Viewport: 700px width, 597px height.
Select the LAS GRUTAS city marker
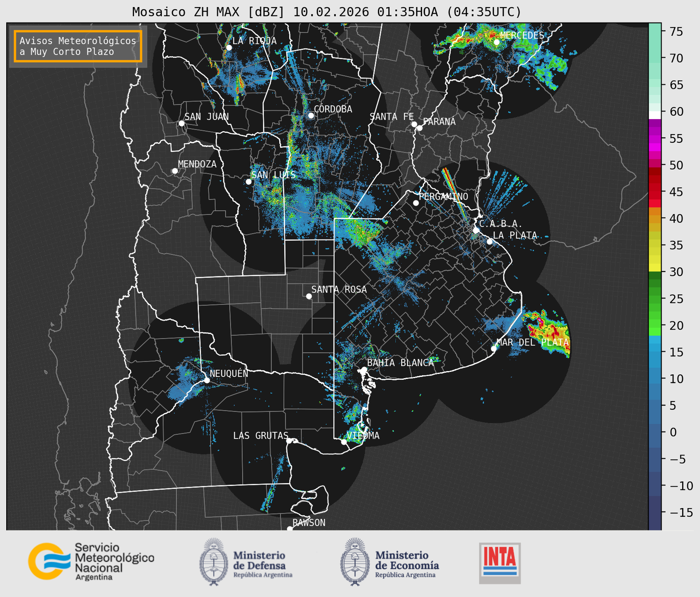point(289,440)
